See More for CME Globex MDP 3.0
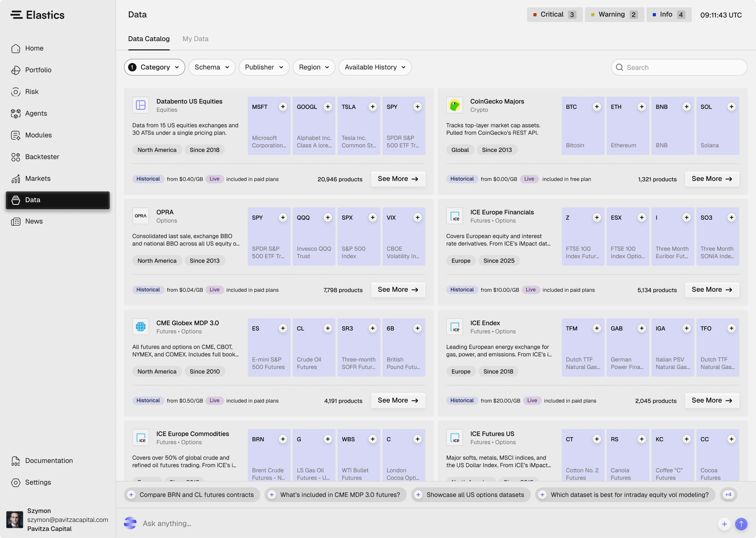Image resolution: width=756 pixels, height=538 pixels. click(x=398, y=401)
